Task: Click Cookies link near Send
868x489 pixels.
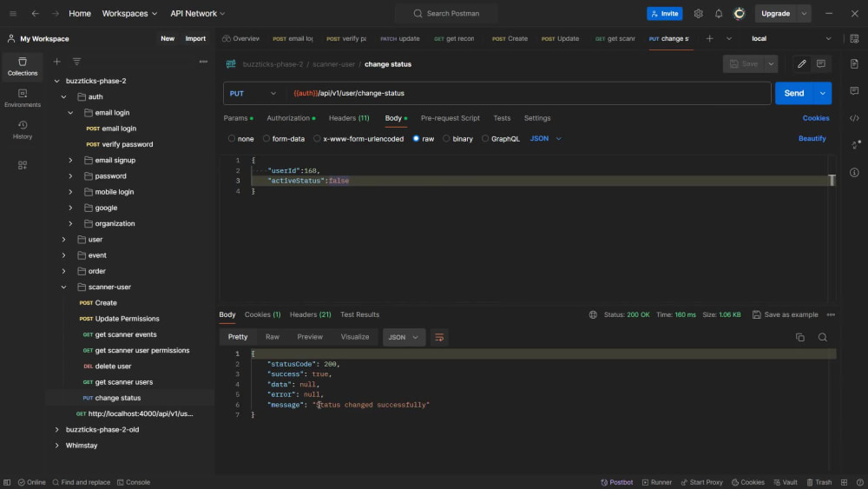Action: pos(816,118)
